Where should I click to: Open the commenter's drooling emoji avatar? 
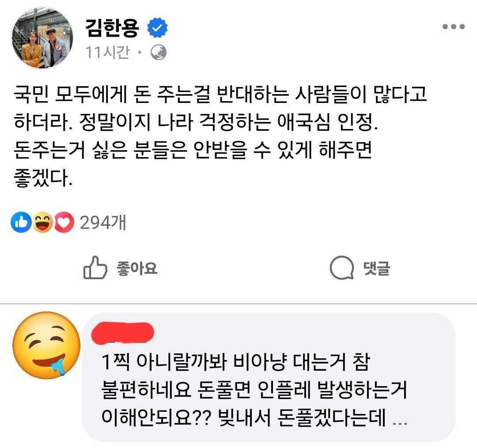[x=46, y=345]
